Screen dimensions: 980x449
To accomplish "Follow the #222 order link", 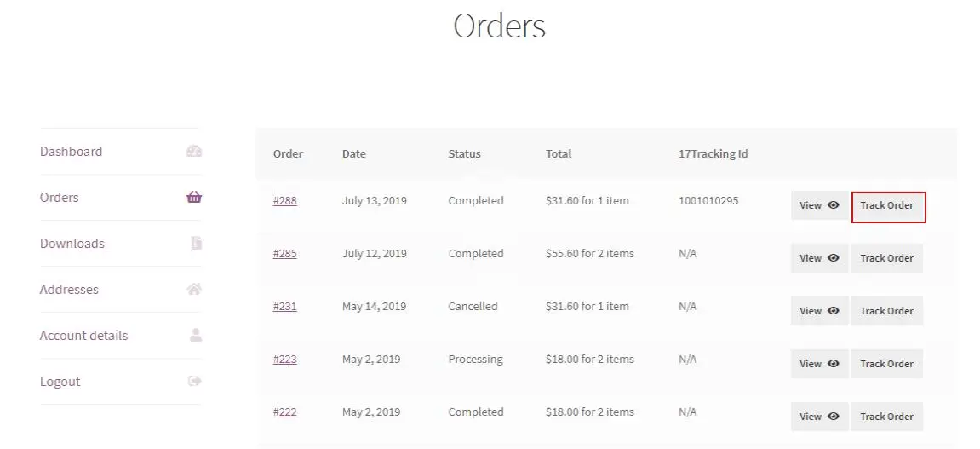I will 284,412.
